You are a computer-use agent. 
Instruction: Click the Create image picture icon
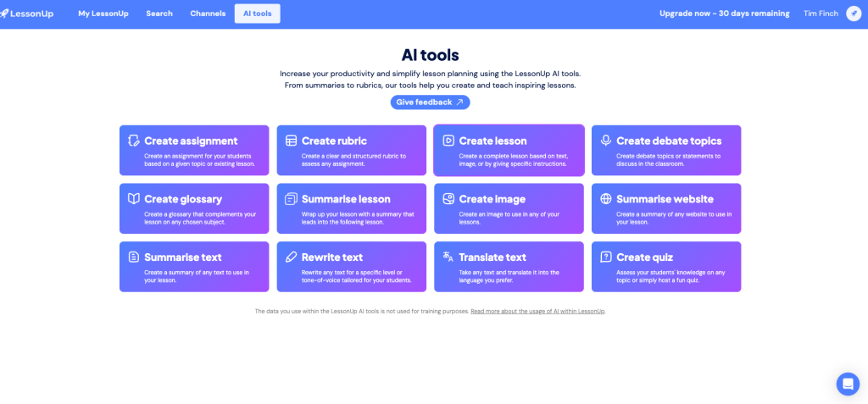point(448,199)
